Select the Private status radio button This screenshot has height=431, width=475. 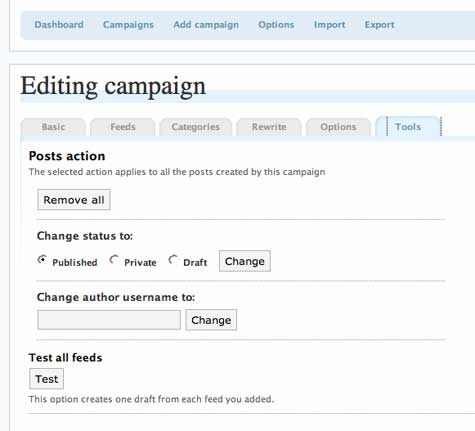pyautogui.click(x=114, y=260)
